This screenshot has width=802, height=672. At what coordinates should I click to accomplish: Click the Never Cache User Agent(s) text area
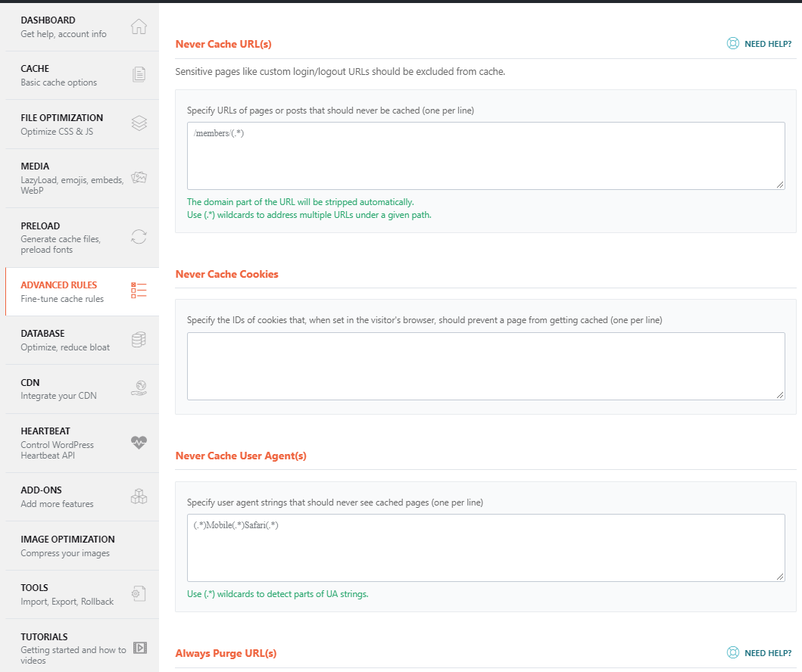(x=485, y=548)
